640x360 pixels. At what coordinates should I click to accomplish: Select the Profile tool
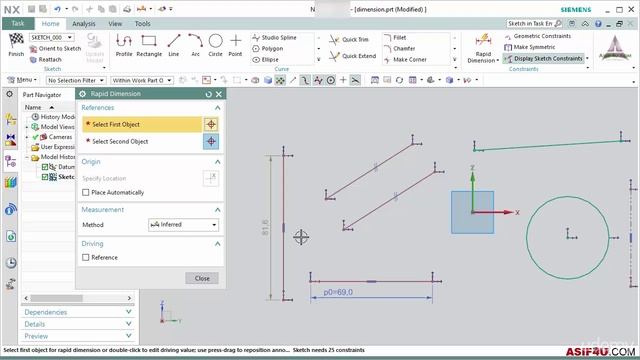[124, 44]
